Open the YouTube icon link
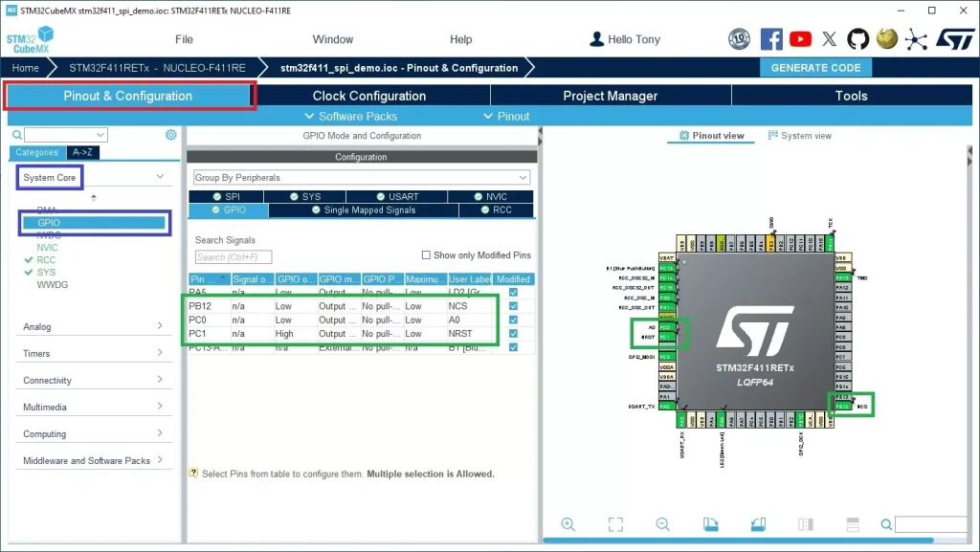This screenshot has width=980, height=552. pos(801,39)
